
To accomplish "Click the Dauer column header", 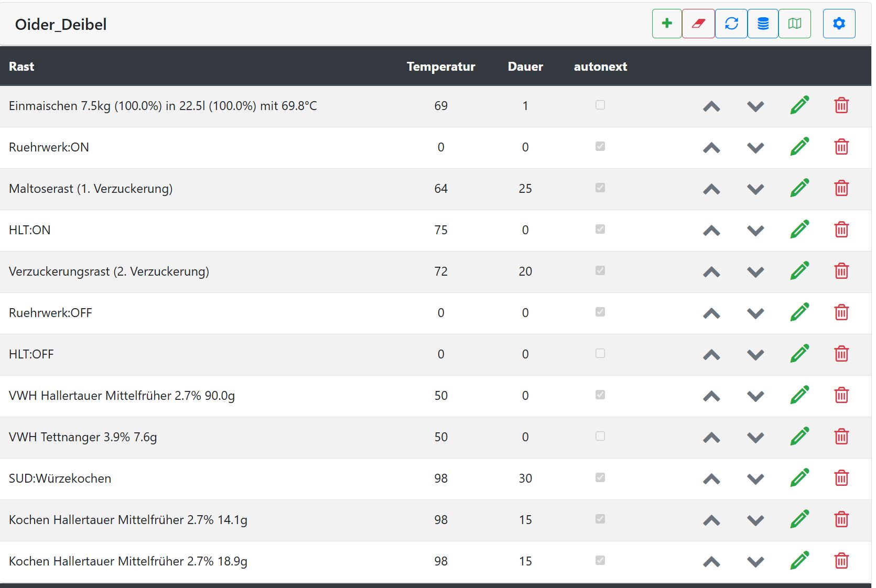I will (525, 67).
